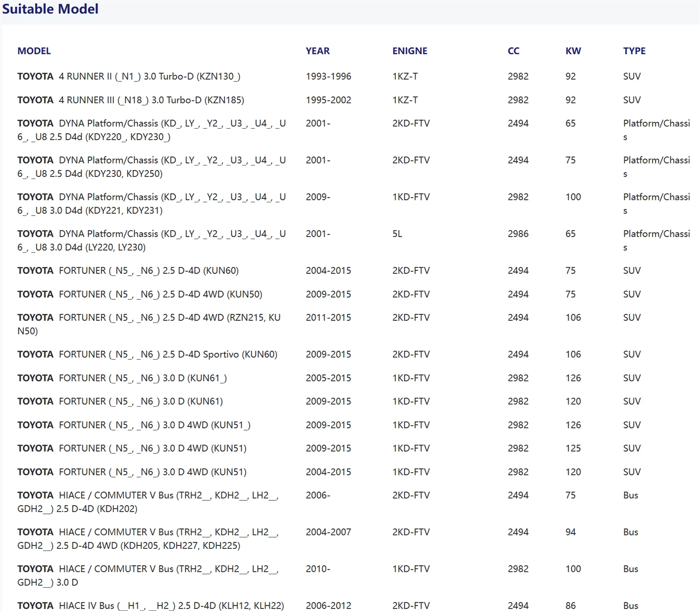The image size is (700, 611).
Task: Click year 1995-2002
Action: pyautogui.click(x=329, y=100)
